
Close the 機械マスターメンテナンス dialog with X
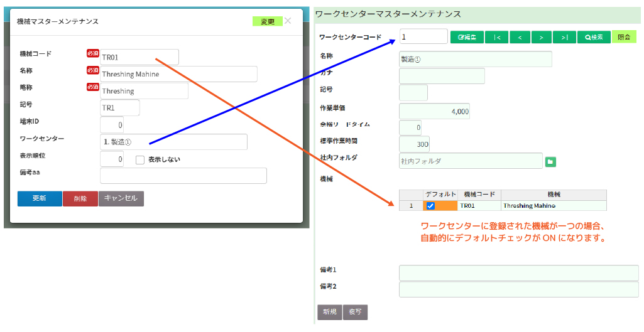click(288, 21)
